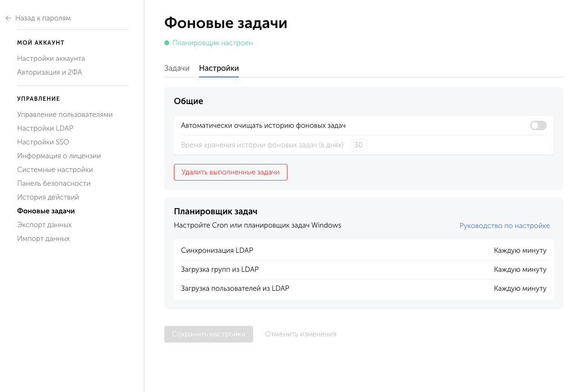This screenshot has width=579, height=392.
Task: Switch to the Настройки tab
Action: tap(218, 68)
